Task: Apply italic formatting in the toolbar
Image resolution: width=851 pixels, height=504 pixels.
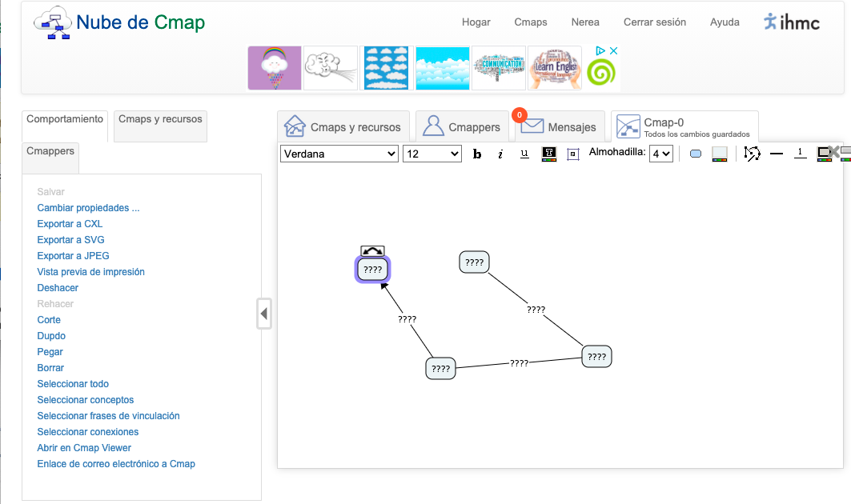Action: click(500, 154)
